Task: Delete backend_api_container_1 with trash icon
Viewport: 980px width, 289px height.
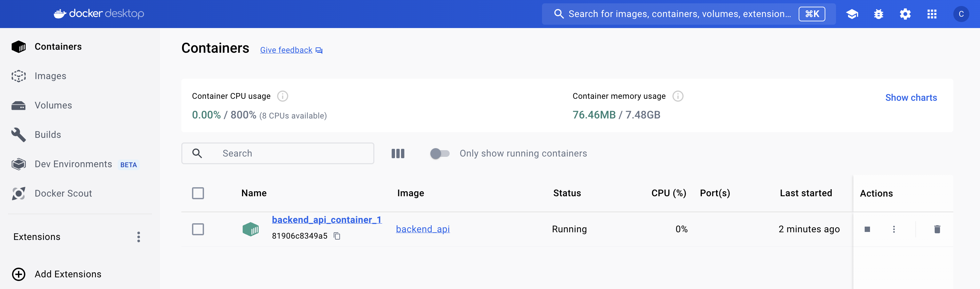Action: [x=937, y=229]
